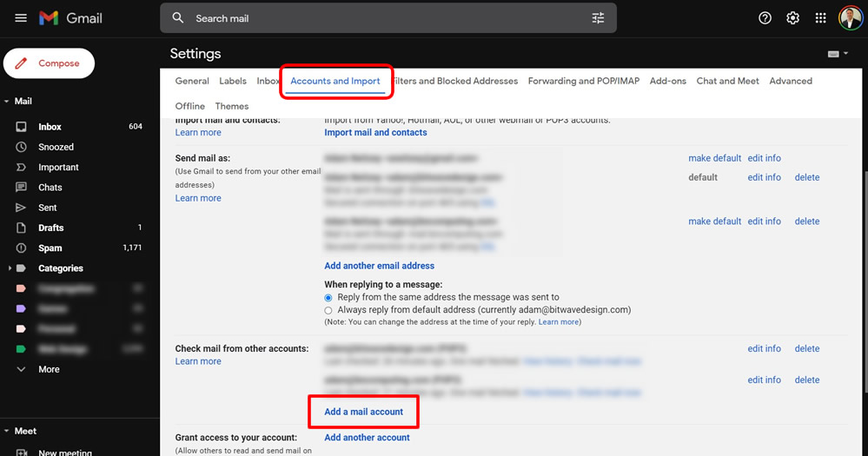Switch to Forwarding and POP/IMAP tab

pyautogui.click(x=584, y=81)
